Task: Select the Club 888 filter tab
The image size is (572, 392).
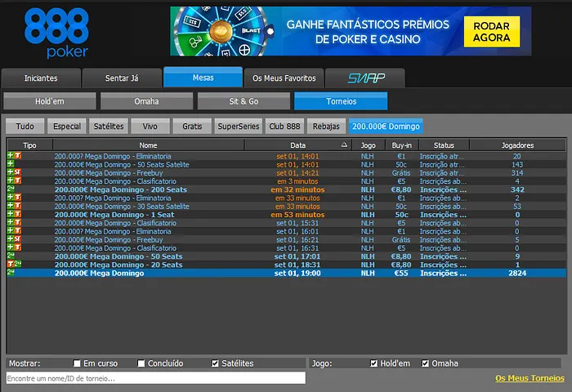Action: pyautogui.click(x=284, y=126)
